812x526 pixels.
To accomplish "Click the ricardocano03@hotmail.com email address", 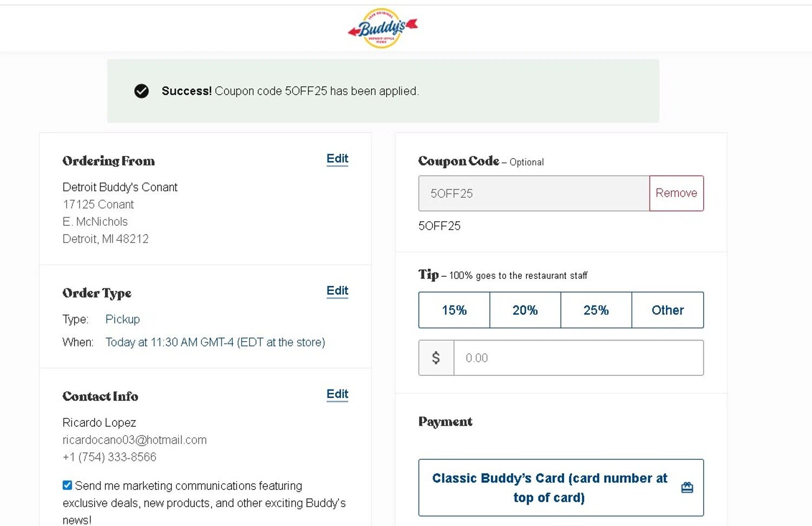I will 134,440.
